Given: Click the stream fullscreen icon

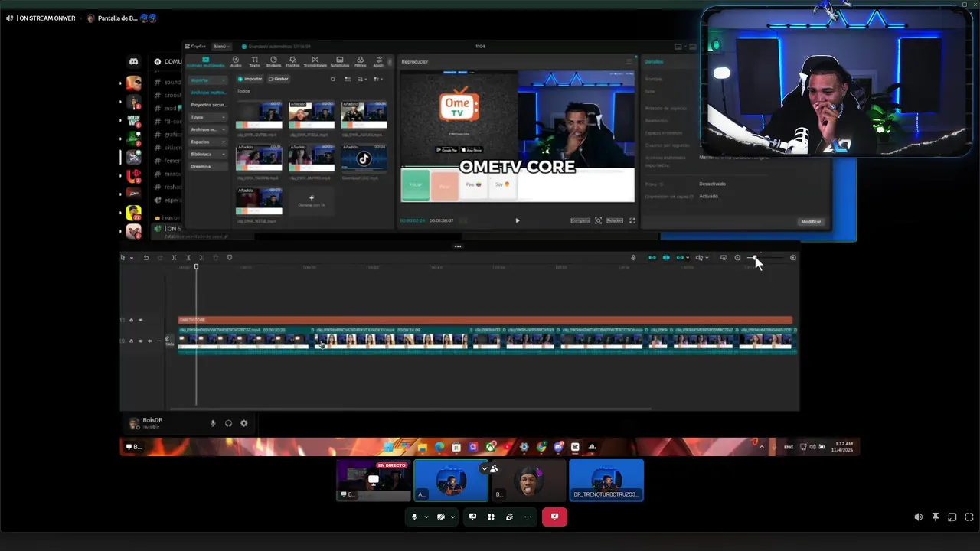Looking at the screenshot, I should (969, 517).
